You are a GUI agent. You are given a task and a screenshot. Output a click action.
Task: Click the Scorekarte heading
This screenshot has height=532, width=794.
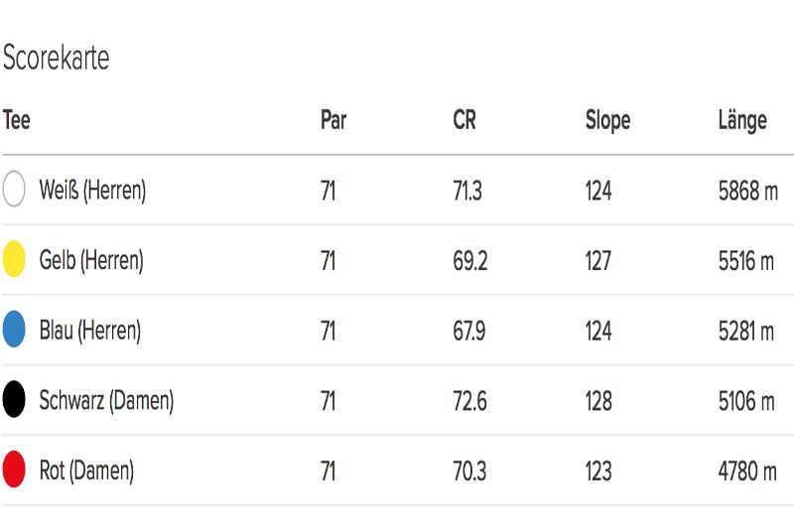pos(56,58)
